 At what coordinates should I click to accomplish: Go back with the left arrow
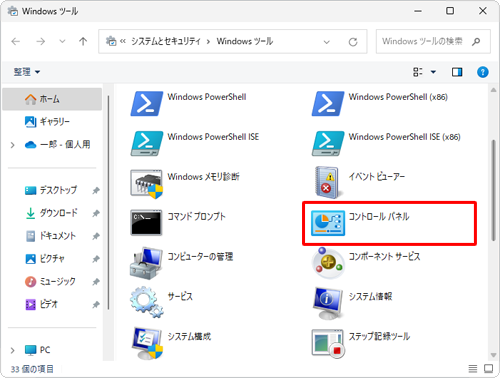pyautogui.click(x=16, y=41)
